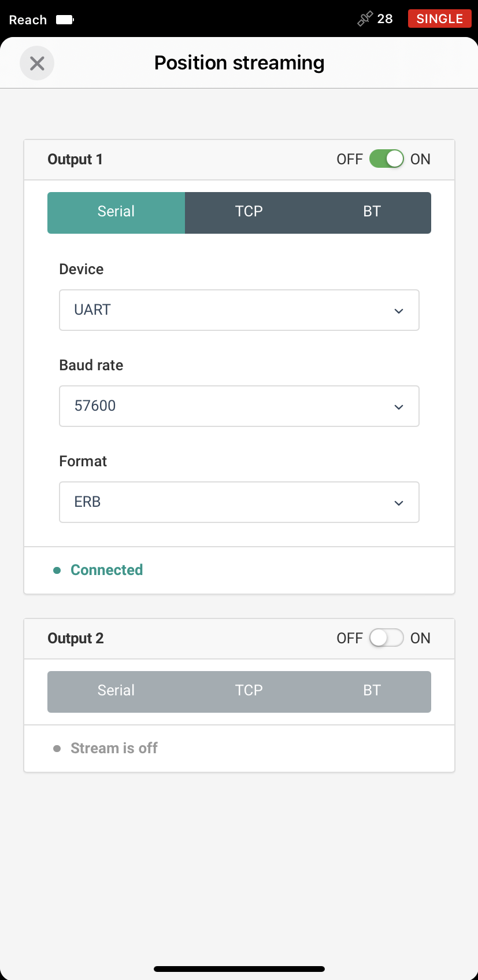Image resolution: width=478 pixels, height=980 pixels.
Task: Tap the ON label of Output 2
Action: point(420,638)
